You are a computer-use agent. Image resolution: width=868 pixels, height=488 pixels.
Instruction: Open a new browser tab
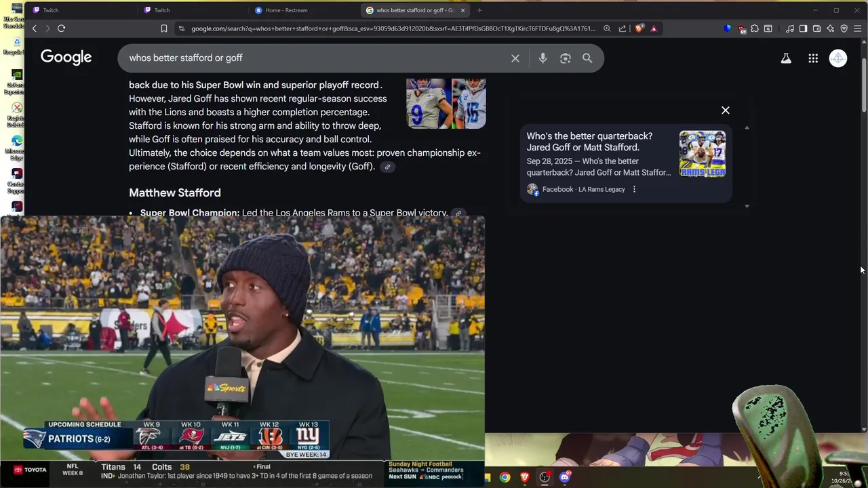pyautogui.click(x=479, y=10)
